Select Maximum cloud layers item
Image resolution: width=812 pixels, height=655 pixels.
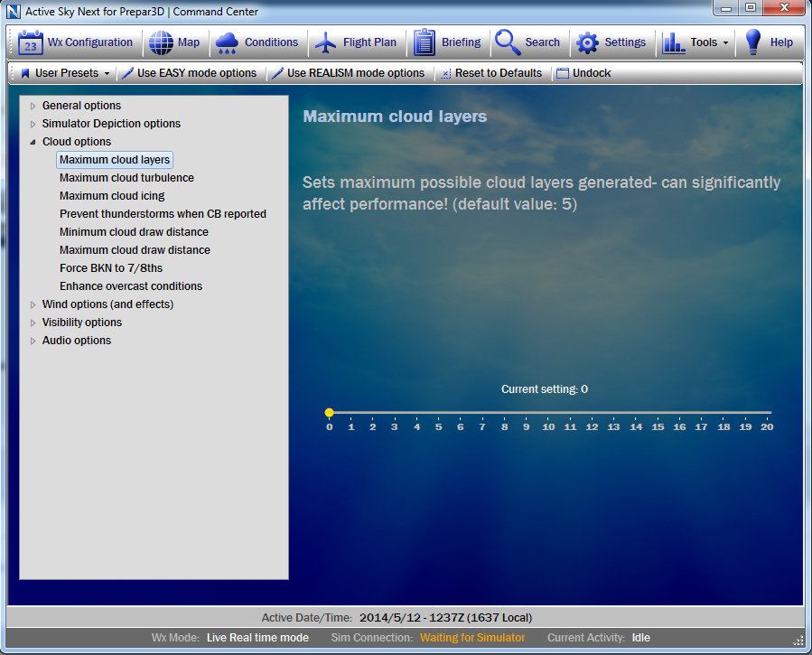[x=115, y=160]
